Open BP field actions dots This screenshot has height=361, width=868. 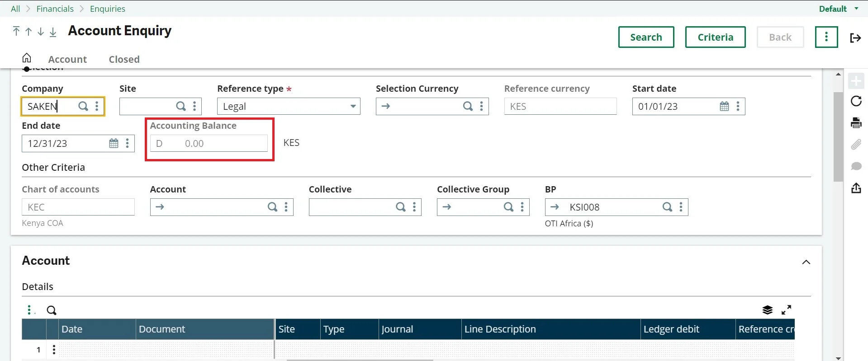[681, 207]
